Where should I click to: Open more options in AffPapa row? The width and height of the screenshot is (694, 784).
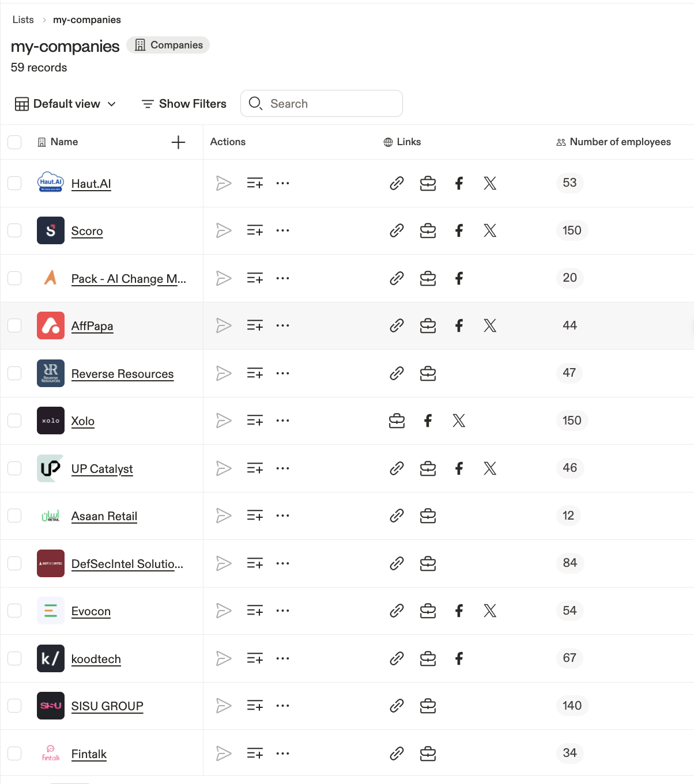[x=282, y=325]
